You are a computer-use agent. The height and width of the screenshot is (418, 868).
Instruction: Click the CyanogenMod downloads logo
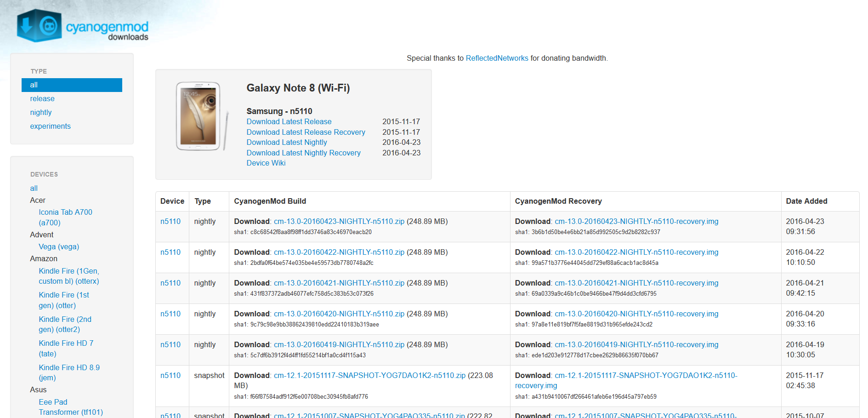click(83, 26)
